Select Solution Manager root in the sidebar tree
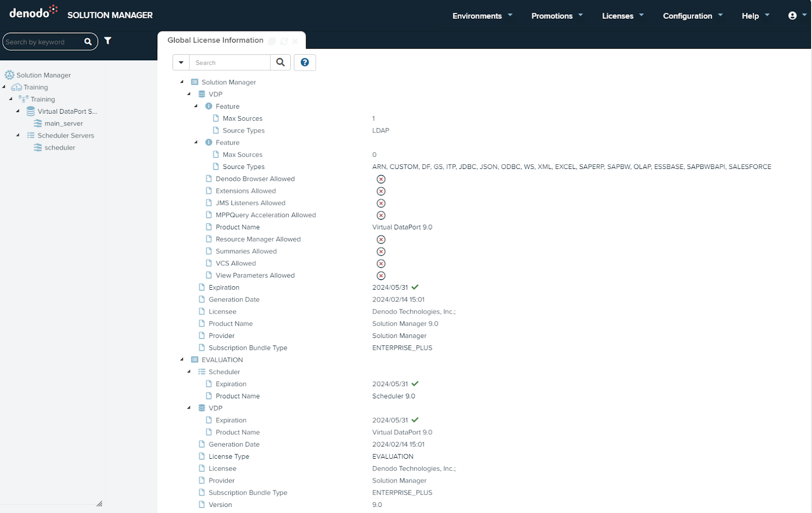This screenshot has height=513, width=812. tap(44, 75)
